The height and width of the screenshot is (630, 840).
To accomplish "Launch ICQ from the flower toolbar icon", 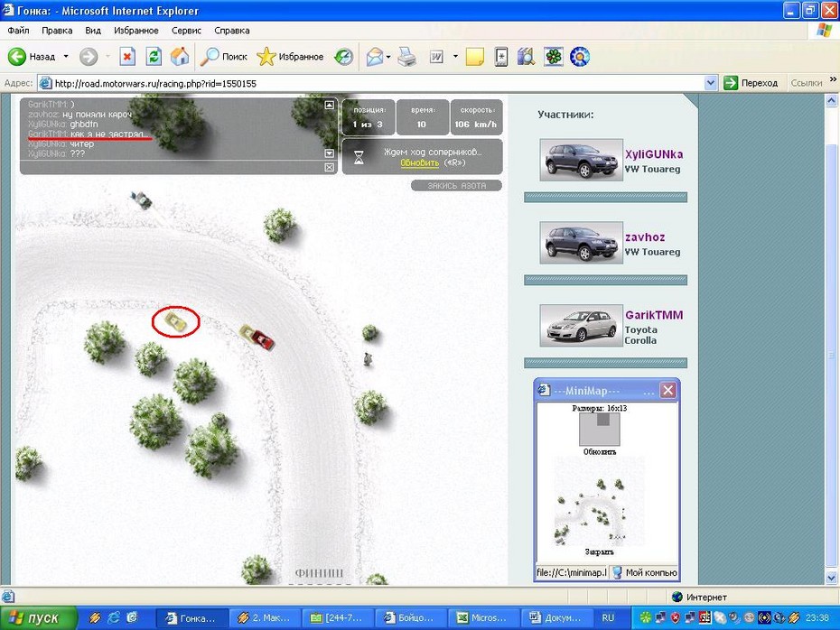I will [x=554, y=56].
